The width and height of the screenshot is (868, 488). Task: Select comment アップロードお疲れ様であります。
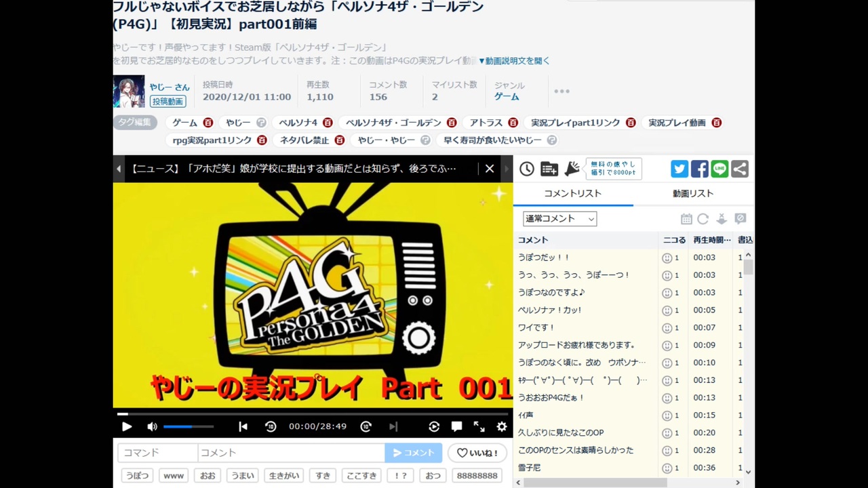pos(576,345)
